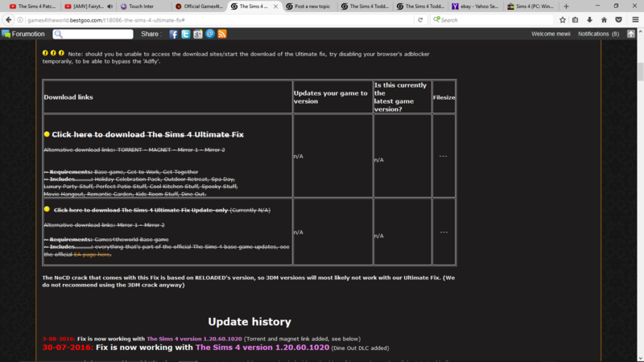The width and height of the screenshot is (644, 362).
Task: Open the Firefox hamburger menu
Action: coord(635,19)
